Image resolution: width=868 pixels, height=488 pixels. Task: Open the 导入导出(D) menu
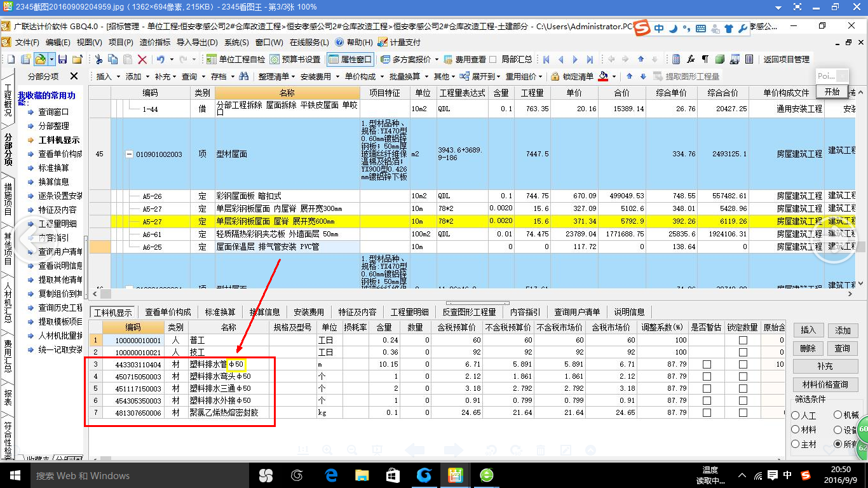197,42
